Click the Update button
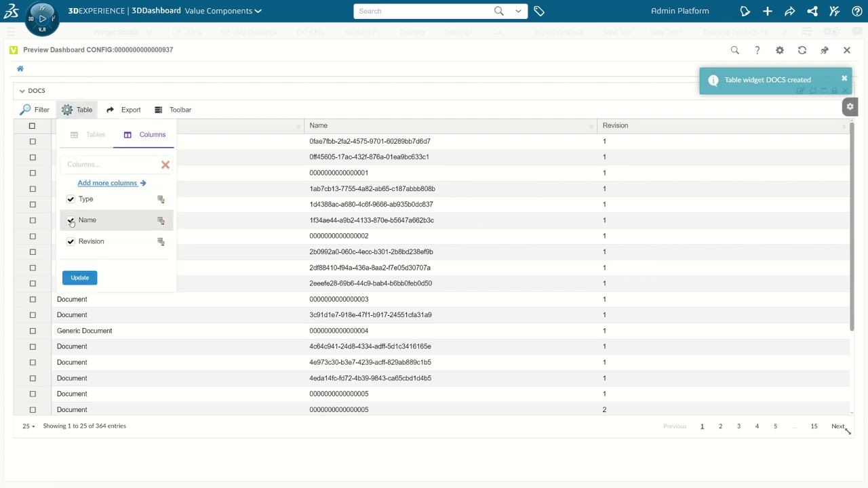868x488 pixels. tap(80, 278)
